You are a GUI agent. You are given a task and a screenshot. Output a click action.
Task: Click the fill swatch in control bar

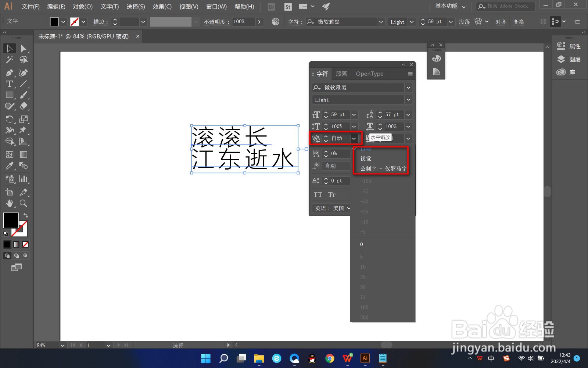click(x=54, y=22)
